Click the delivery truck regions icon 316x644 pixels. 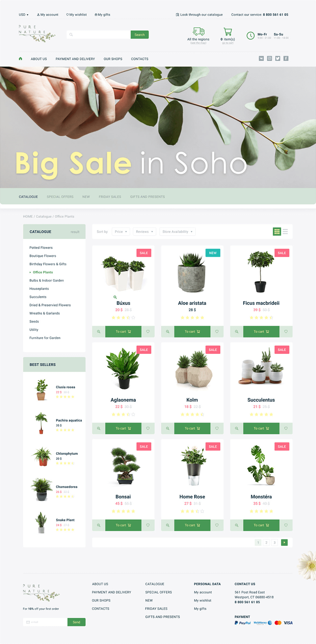coord(198,32)
